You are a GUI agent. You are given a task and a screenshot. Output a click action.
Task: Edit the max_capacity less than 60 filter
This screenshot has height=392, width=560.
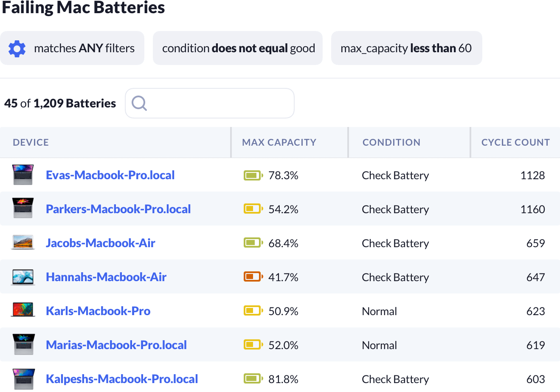pyautogui.click(x=406, y=48)
